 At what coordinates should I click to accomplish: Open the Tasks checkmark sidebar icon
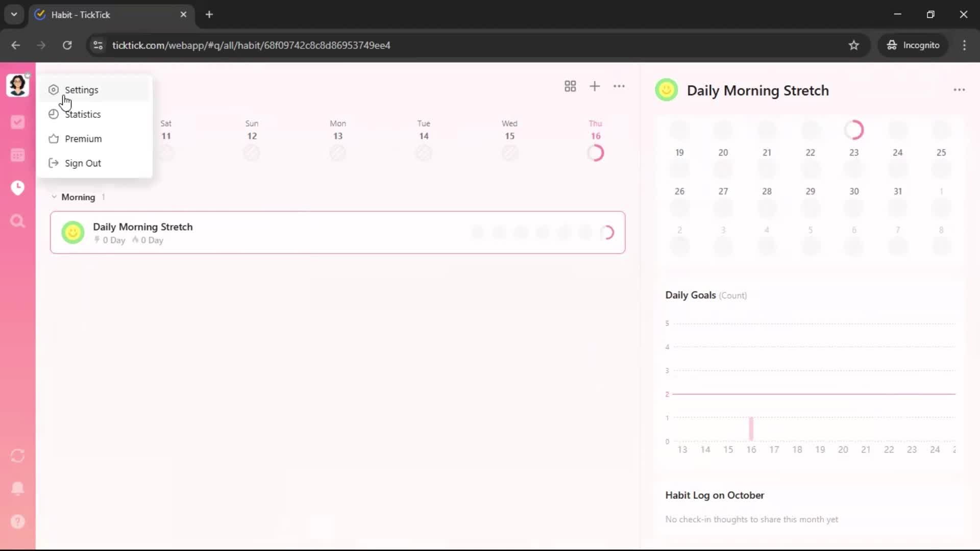(x=17, y=122)
